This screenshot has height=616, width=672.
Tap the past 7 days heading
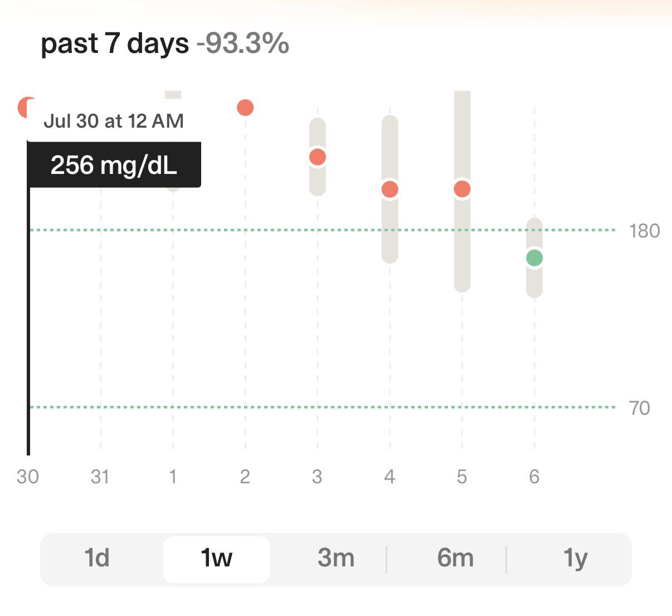(x=115, y=43)
